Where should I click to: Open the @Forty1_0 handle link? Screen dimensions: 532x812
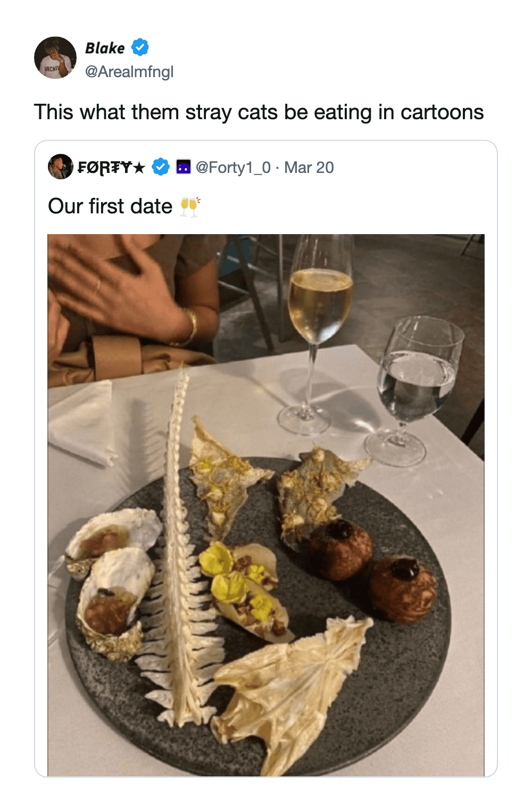click(x=233, y=168)
